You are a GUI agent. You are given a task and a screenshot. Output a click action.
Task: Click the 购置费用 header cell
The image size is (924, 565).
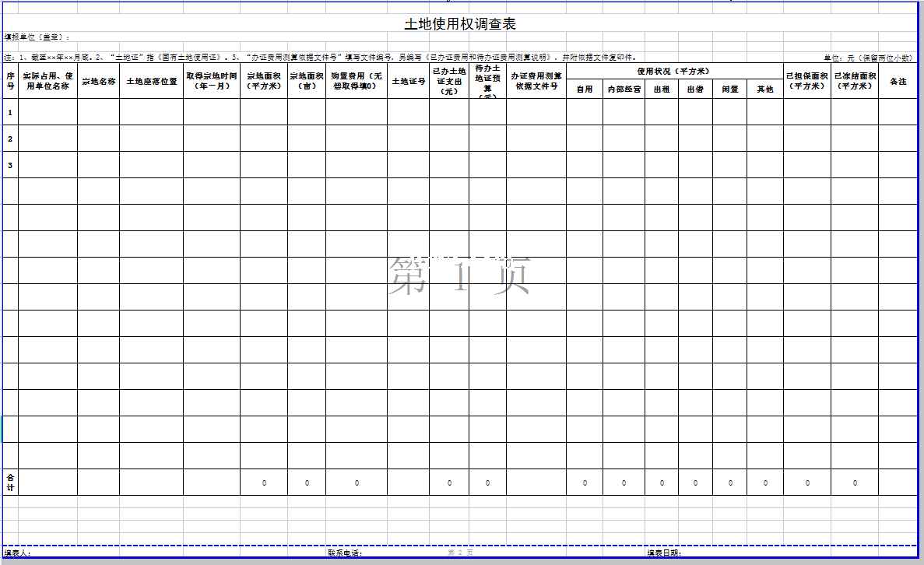click(x=357, y=81)
